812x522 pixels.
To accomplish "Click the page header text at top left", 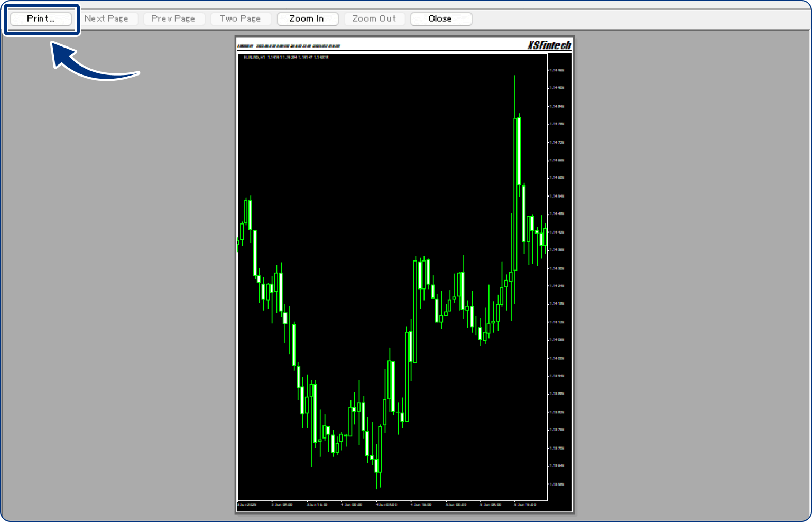I will [x=289, y=46].
